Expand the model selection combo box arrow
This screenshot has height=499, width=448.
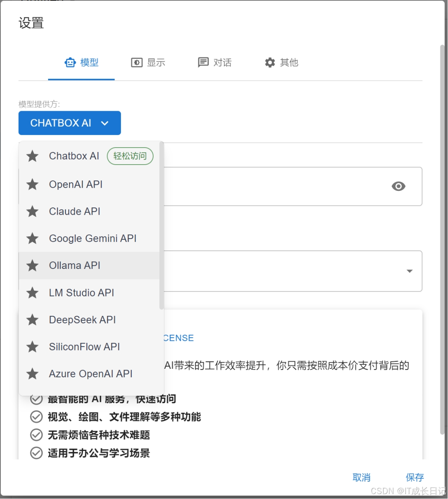[x=410, y=271]
